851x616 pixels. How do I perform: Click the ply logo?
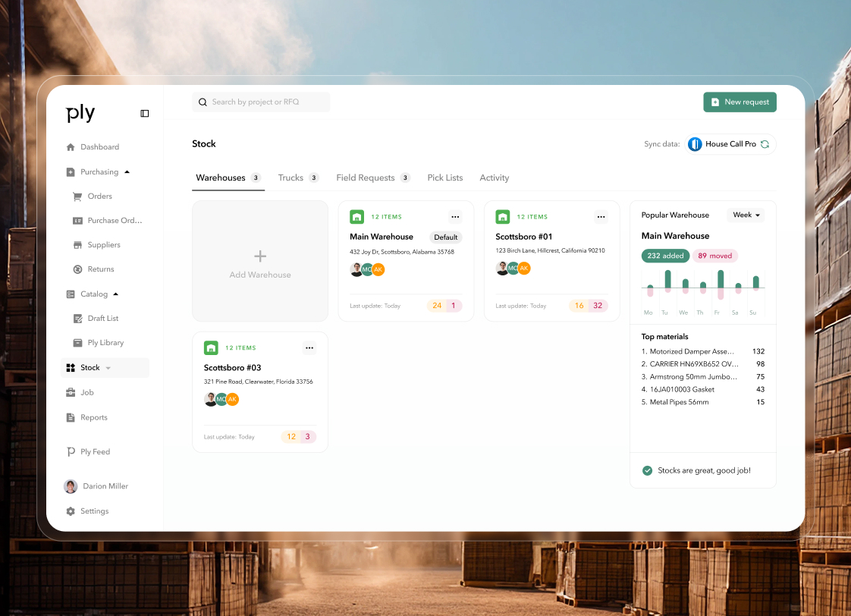pyautogui.click(x=80, y=112)
